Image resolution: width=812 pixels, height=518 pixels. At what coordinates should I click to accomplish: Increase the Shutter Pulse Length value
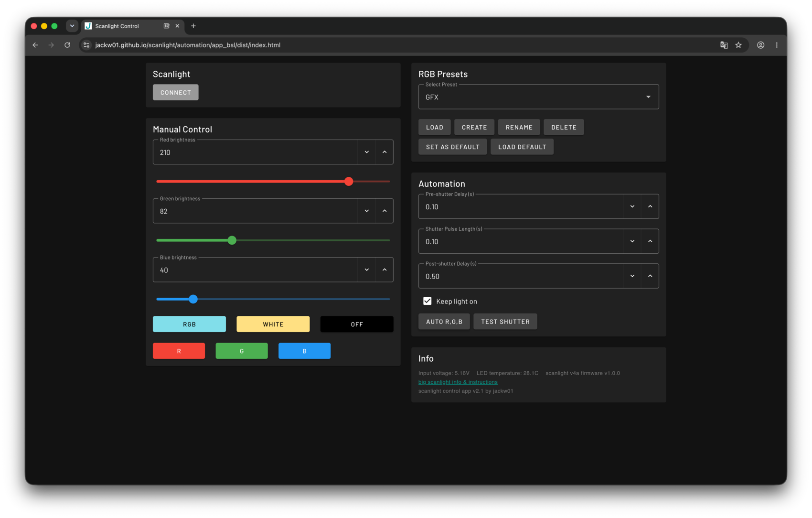pos(650,241)
